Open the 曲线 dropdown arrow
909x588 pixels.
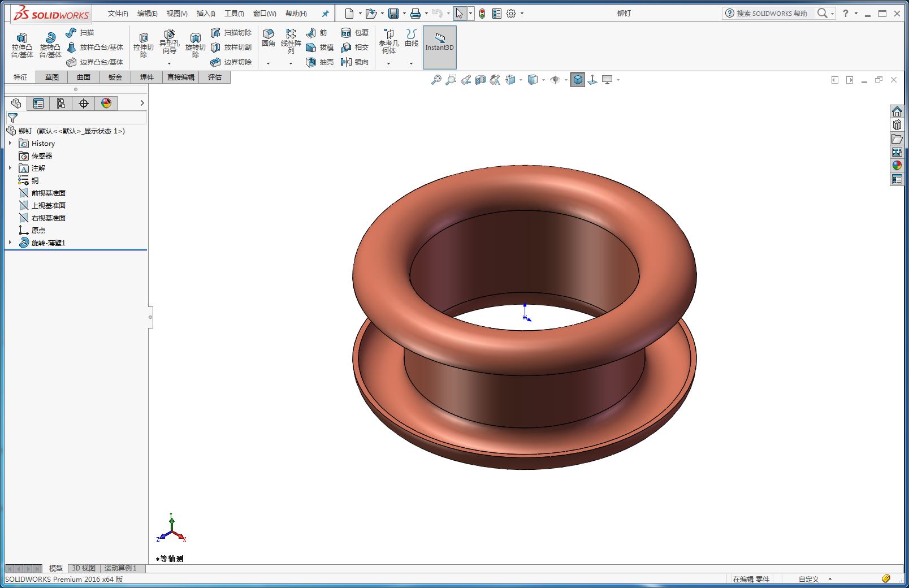412,63
